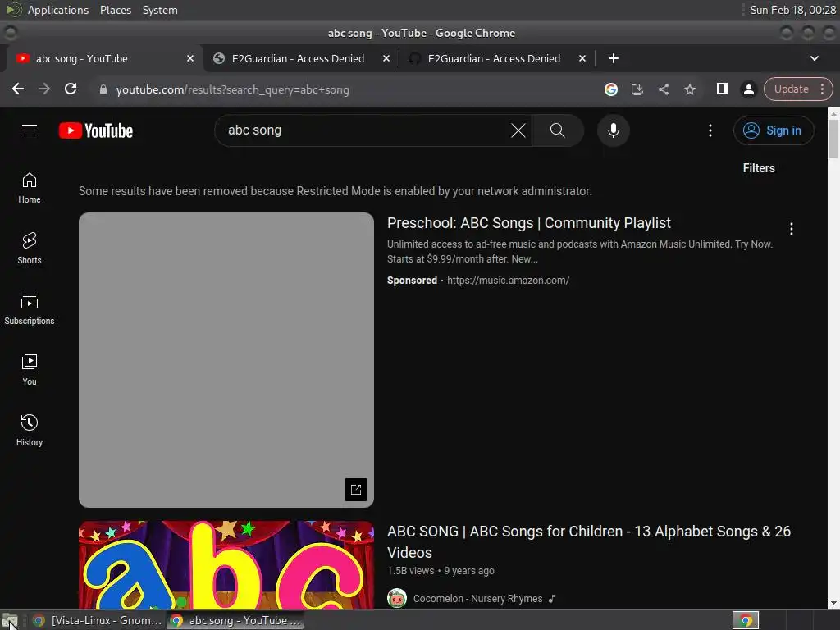Open the Places menu

(115, 10)
